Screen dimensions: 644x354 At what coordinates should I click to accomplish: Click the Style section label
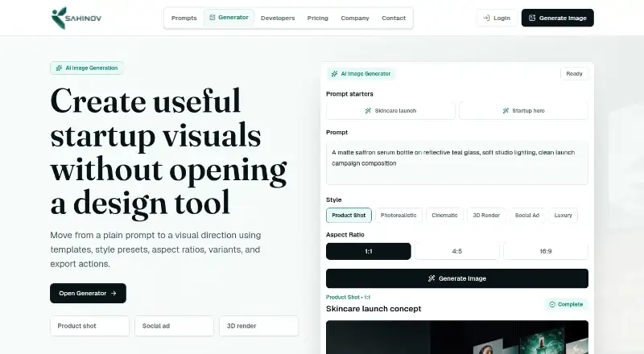click(x=334, y=200)
